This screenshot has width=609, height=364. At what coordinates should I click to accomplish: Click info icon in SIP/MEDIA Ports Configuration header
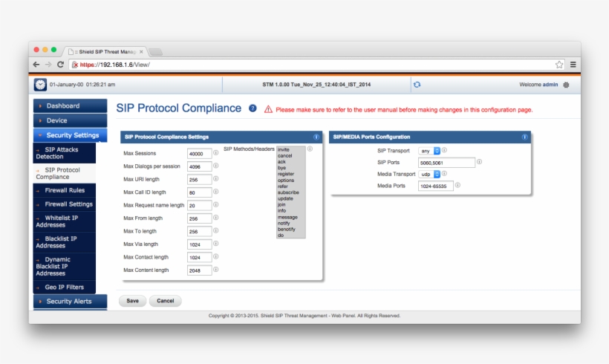tap(525, 137)
